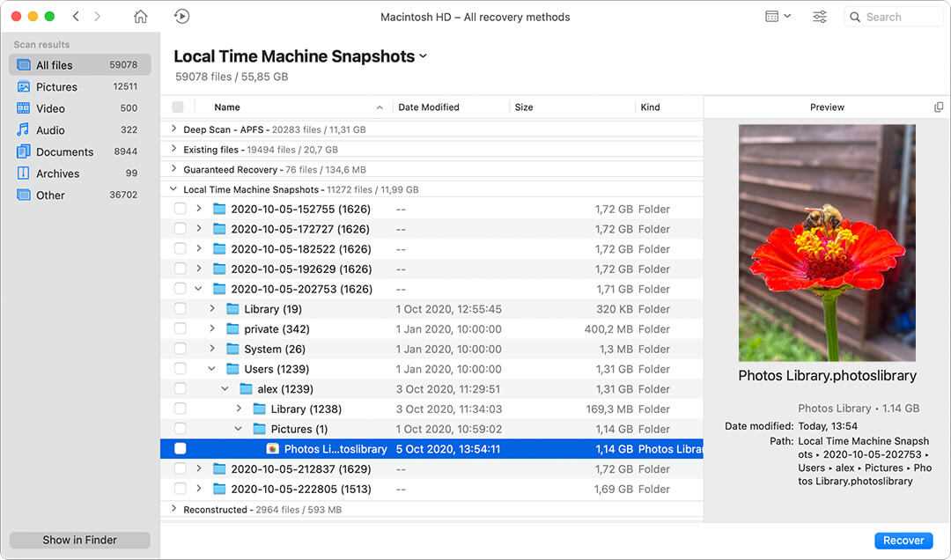Select the Audio category icon
The height and width of the screenshot is (560, 951).
click(x=22, y=129)
